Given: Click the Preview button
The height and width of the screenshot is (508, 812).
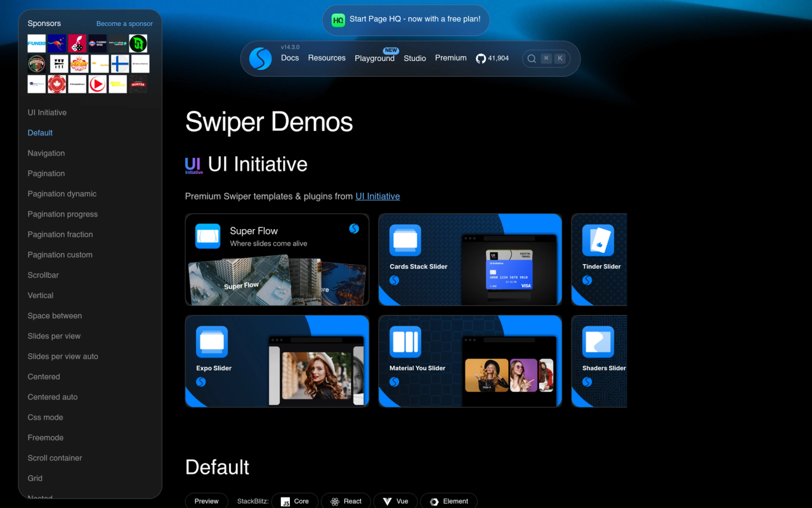Looking at the screenshot, I should click(206, 501).
